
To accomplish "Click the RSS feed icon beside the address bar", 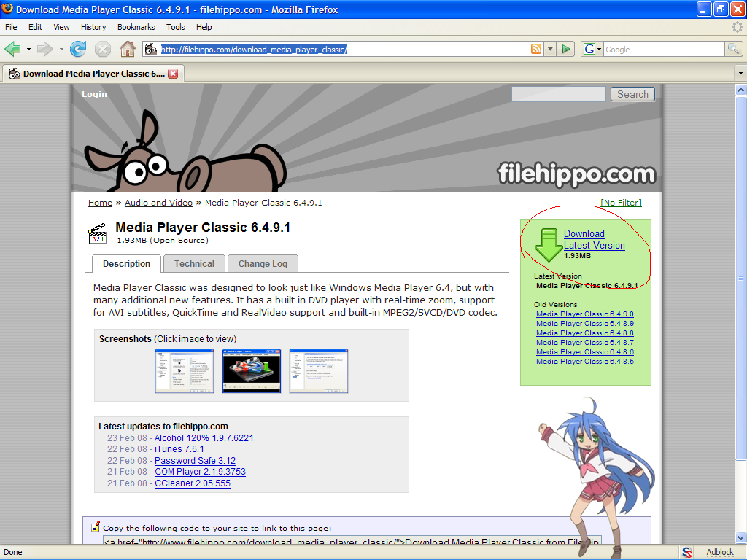I will point(538,49).
